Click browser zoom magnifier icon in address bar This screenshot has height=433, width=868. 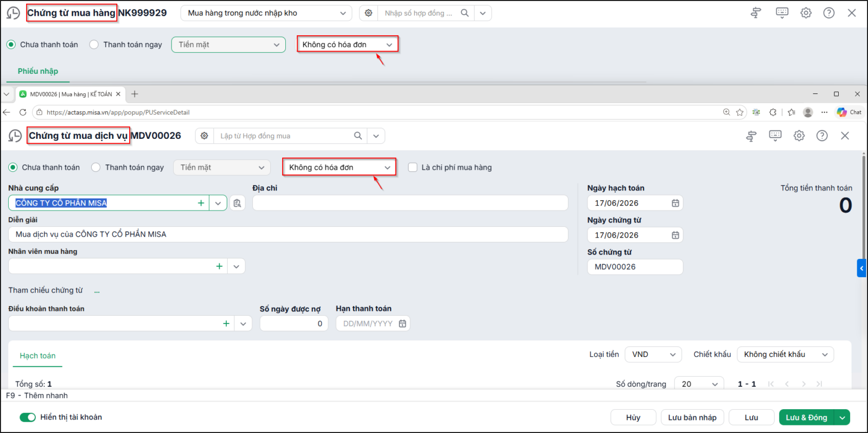[726, 112]
